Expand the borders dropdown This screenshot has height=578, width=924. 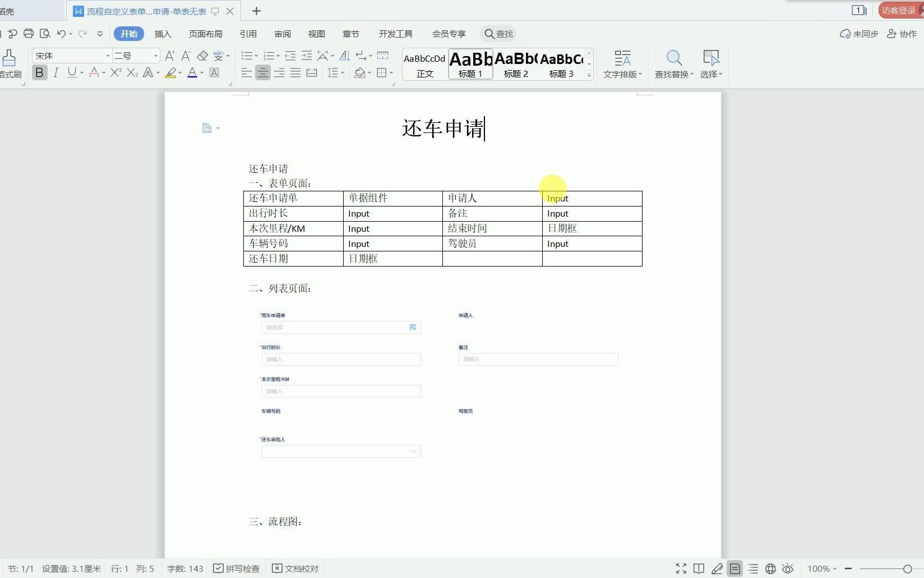391,73
